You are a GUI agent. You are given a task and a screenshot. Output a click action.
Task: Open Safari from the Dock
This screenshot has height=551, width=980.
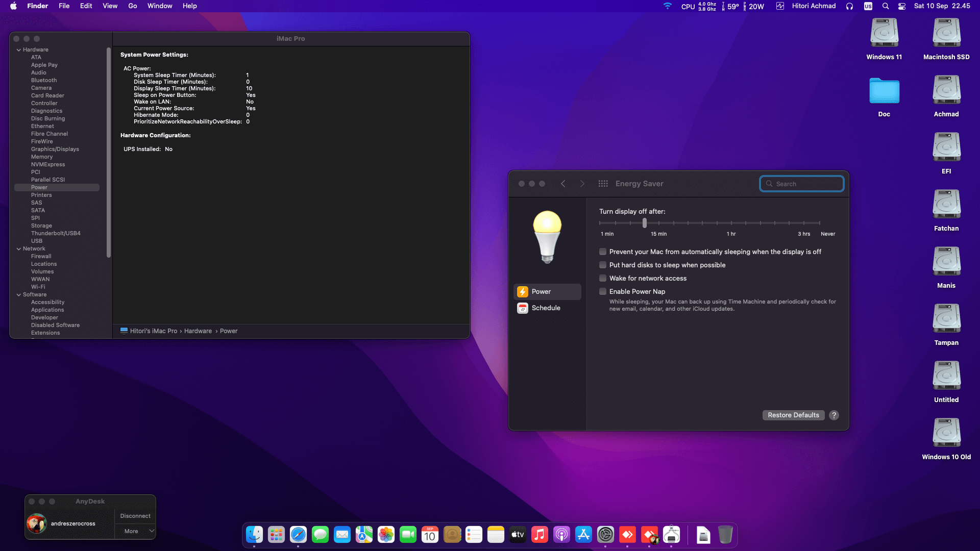pos(298,535)
